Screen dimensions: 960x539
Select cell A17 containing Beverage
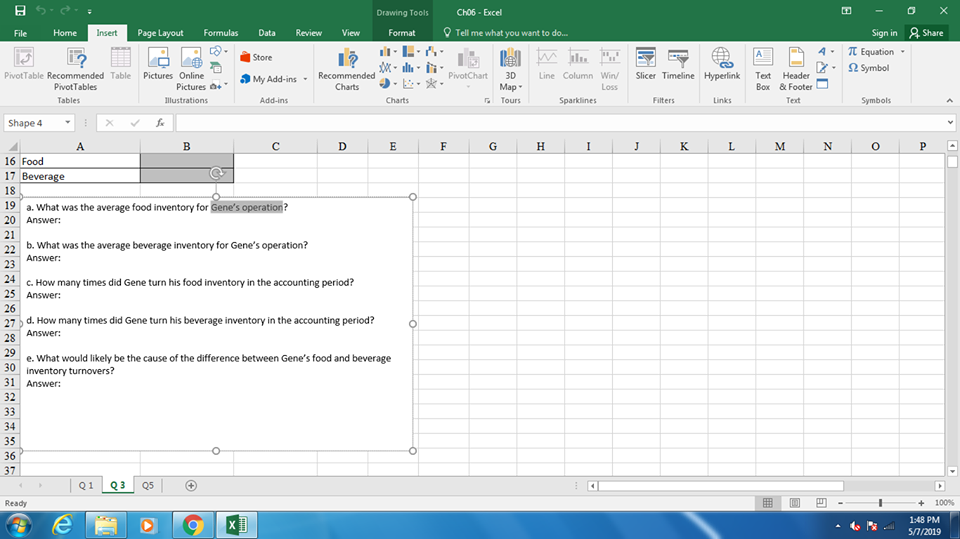[80, 176]
